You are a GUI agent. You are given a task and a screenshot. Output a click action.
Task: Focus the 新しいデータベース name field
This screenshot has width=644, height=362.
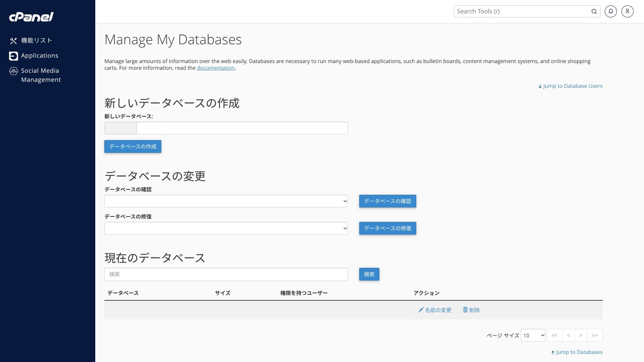[x=242, y=128]
